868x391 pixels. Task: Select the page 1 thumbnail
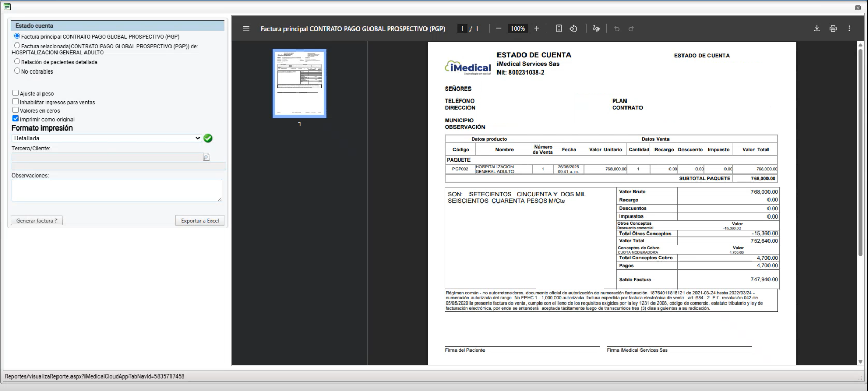[300, 83]
